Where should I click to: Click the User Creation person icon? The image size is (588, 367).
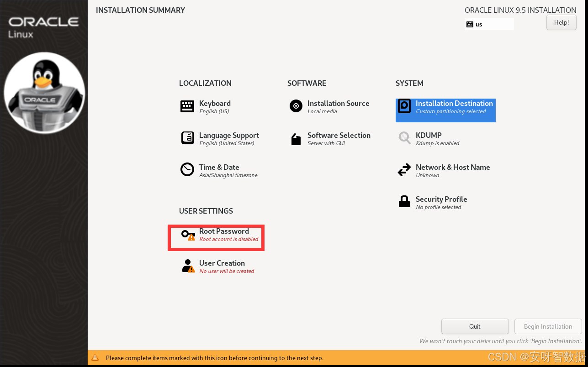(x=188, y=266)
